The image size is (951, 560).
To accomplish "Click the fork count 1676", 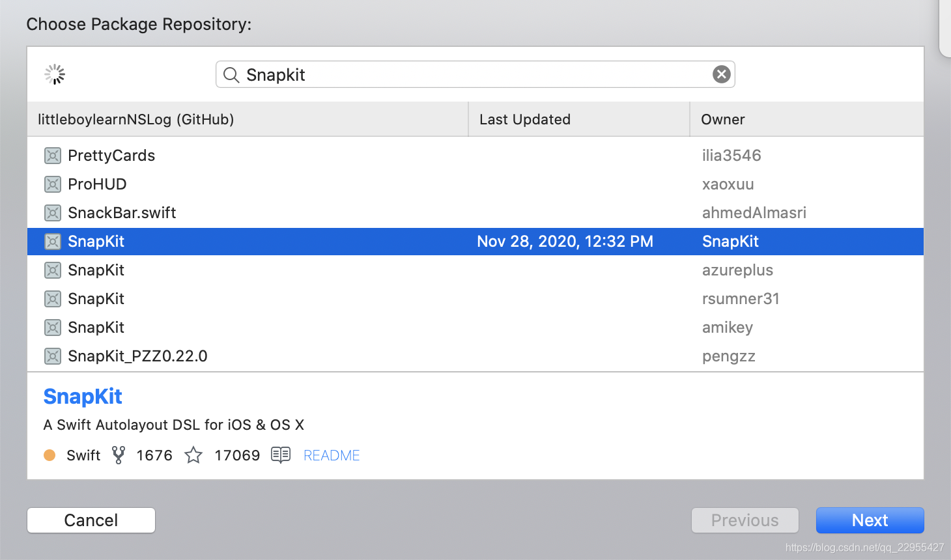I will 154,455.
